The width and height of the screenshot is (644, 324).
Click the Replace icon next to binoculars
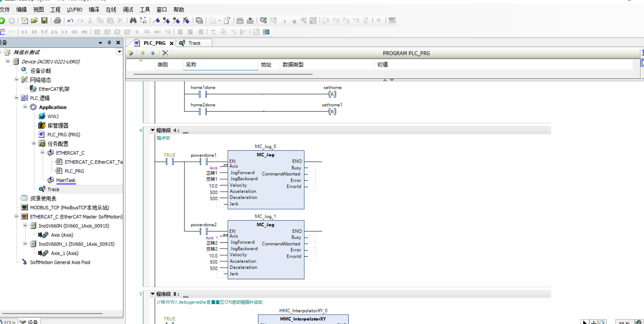143,20
